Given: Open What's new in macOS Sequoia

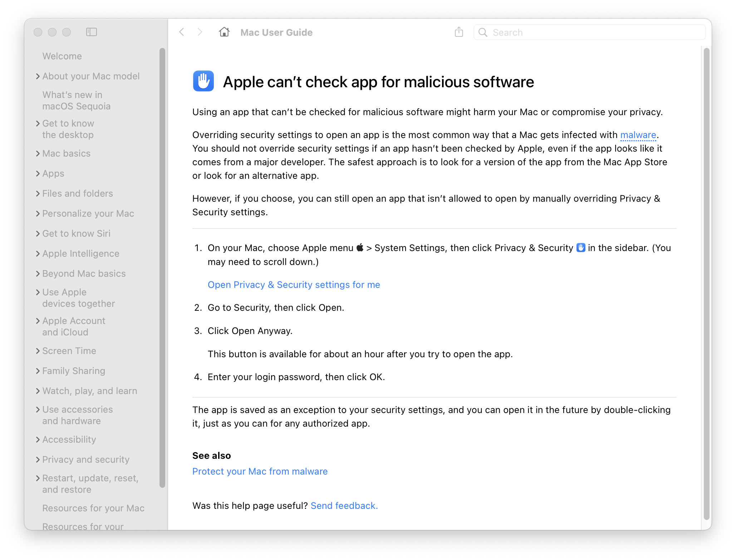Looking at the screenshot, I should 76,100.
